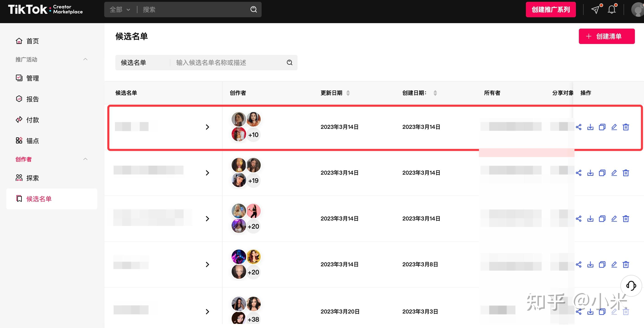Edit the third shortlist with pencil icon

click(614, 219)
